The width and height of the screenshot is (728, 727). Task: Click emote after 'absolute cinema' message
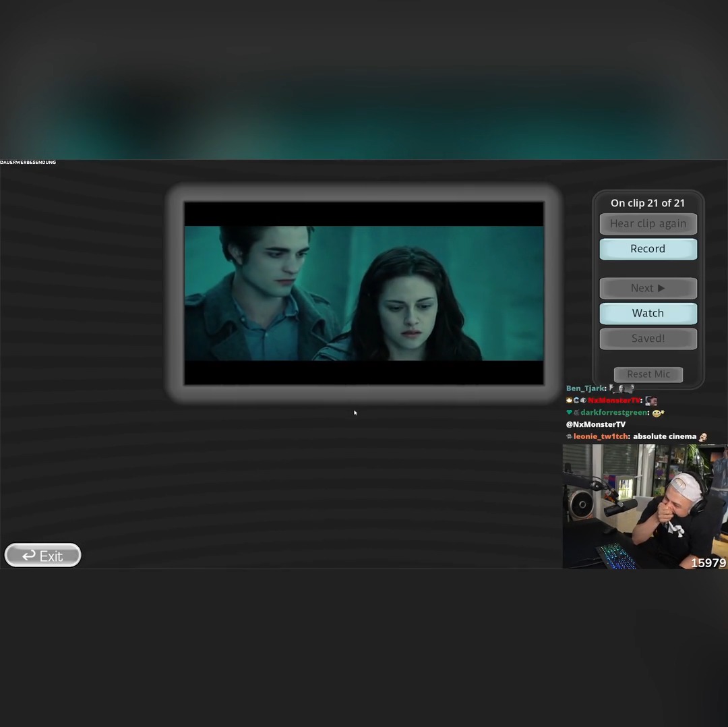tap(703, 436)
